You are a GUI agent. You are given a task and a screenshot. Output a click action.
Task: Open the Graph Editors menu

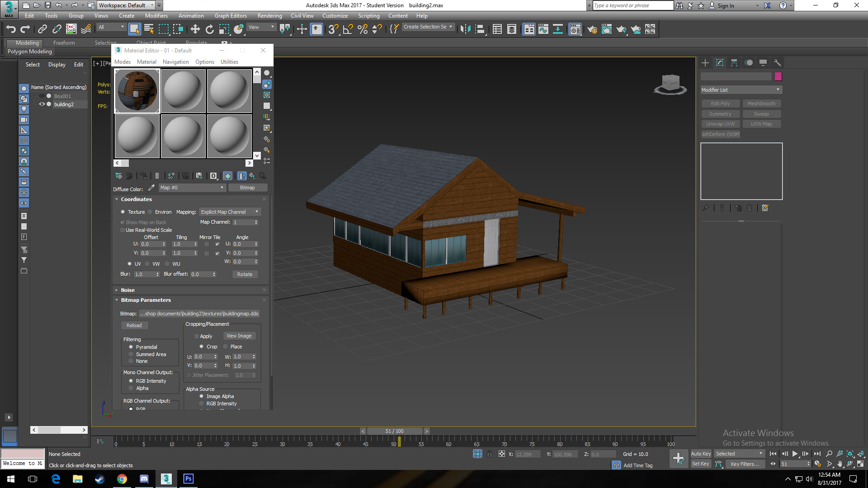(x=231, y=16)
